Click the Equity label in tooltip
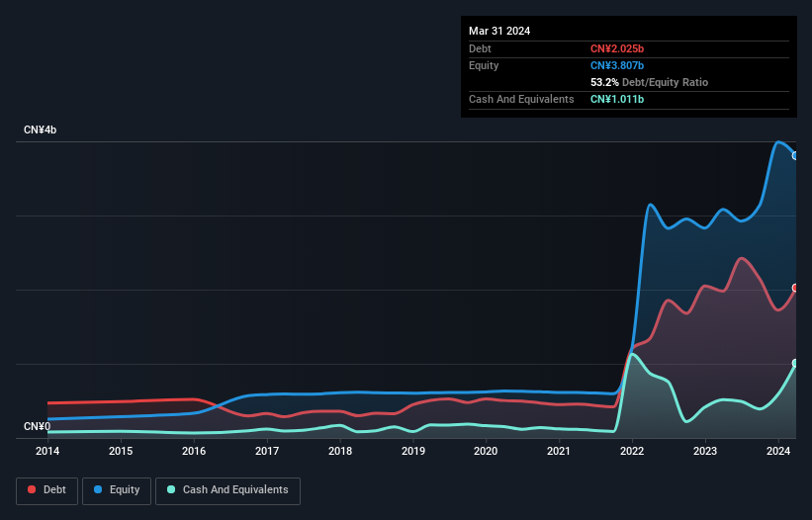The width and height of the screenshot is (812, 520). [484, 65]
